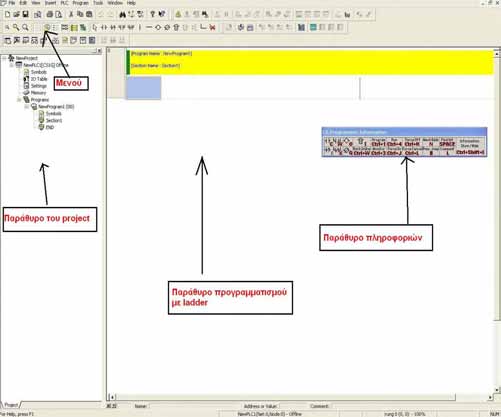Close the project workspace pane
Screen dimensions: 501x417
point(99,51)
